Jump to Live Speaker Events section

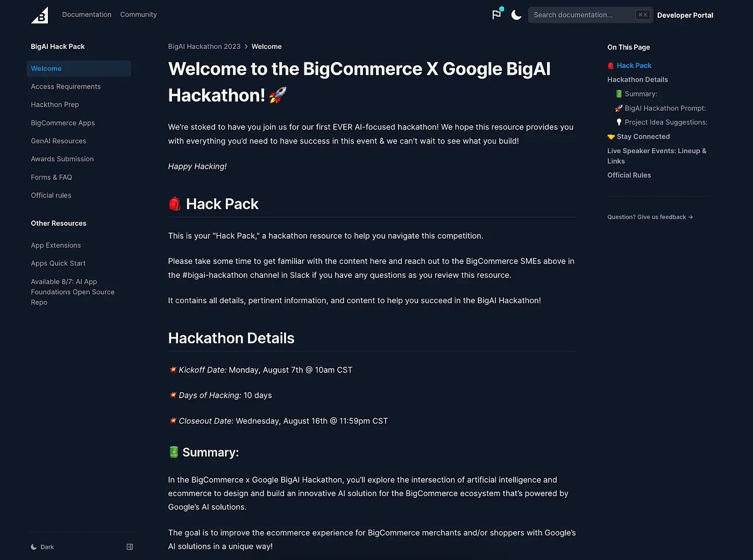coord(657,156)
